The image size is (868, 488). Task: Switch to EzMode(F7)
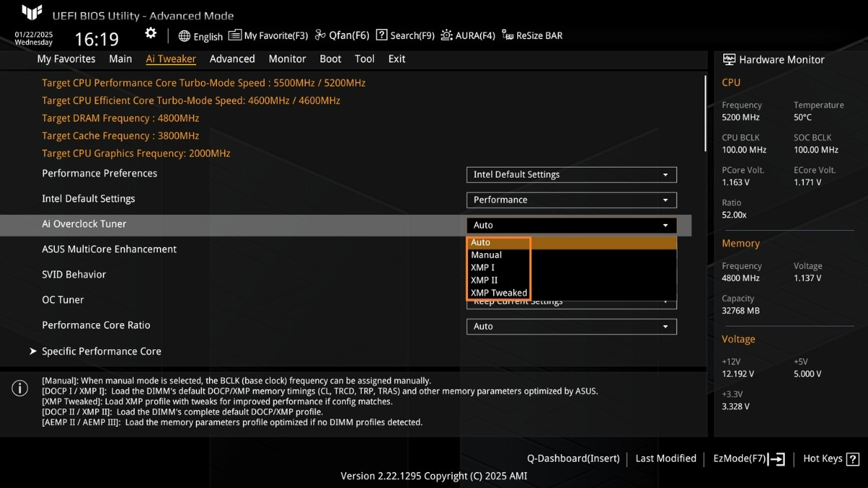tap(749, 458)
